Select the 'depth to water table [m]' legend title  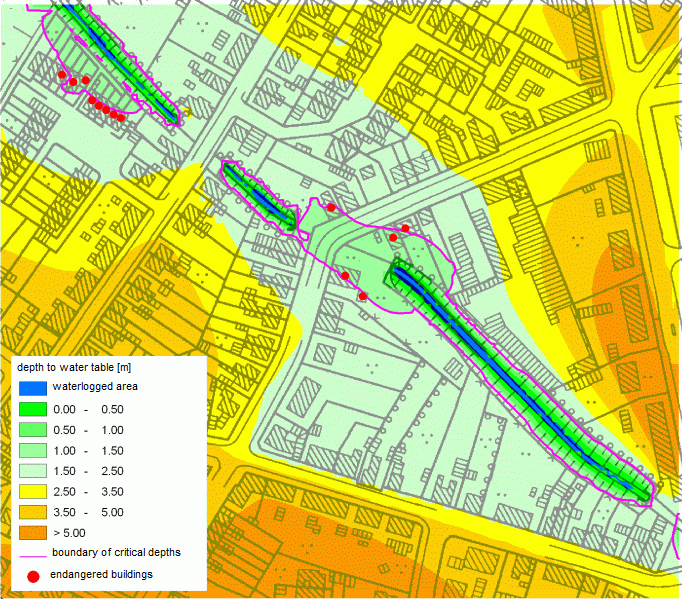(x=74, y=367)
